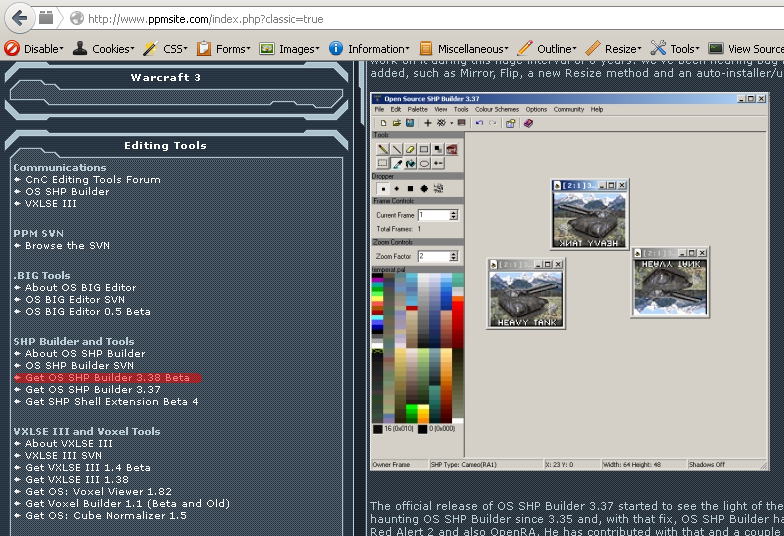The height and width of the screenshot is (536, 784).
Task: Open About VXLSE III link
Action: click(x=68, y=444)
